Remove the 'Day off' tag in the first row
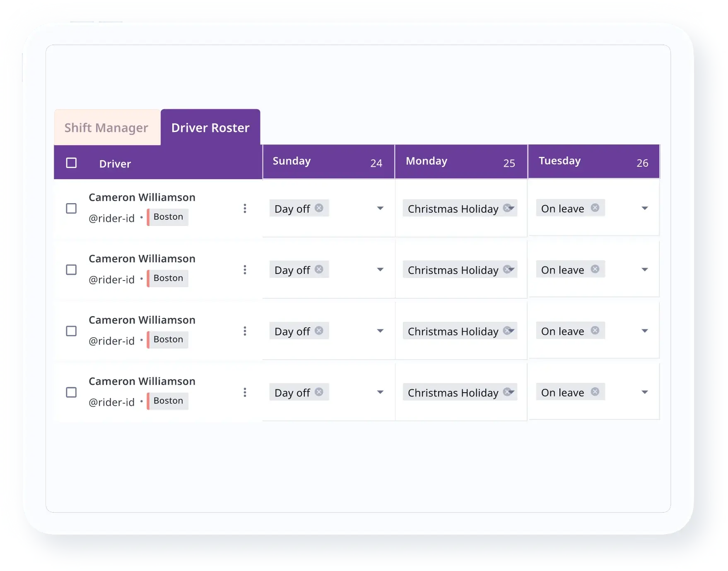 (x=319, y=208)
